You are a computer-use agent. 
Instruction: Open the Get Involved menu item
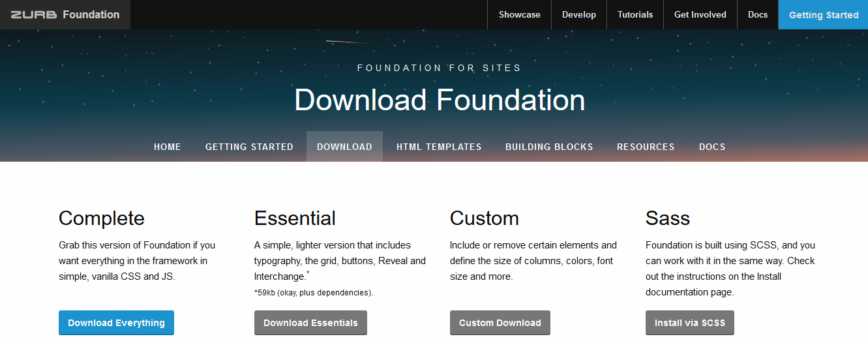pos(700,14)
